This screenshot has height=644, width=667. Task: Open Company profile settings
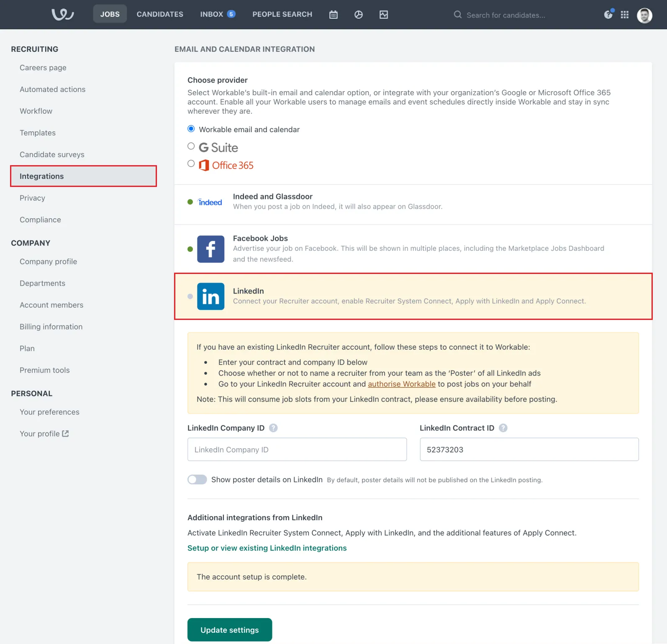pyautogui.click(x=48, y=262)
